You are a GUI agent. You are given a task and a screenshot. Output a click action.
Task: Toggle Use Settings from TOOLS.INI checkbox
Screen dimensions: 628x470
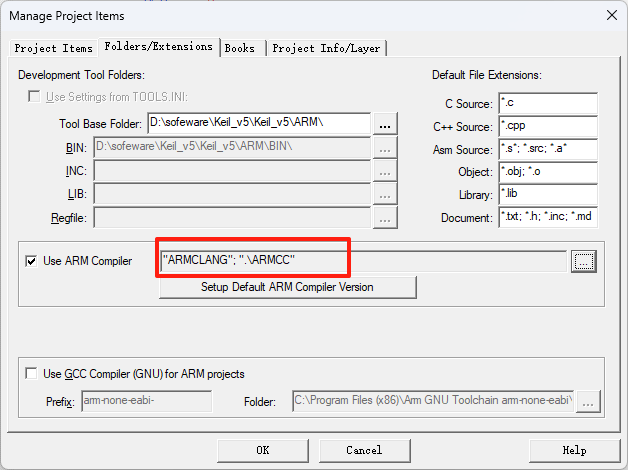coord(34,96)
